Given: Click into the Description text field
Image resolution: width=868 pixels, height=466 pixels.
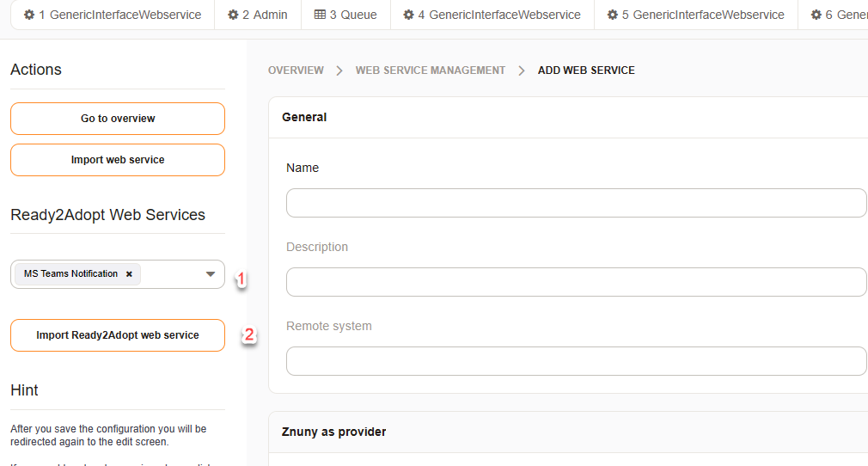Looking at the screenshot, I should coord(576,282).
